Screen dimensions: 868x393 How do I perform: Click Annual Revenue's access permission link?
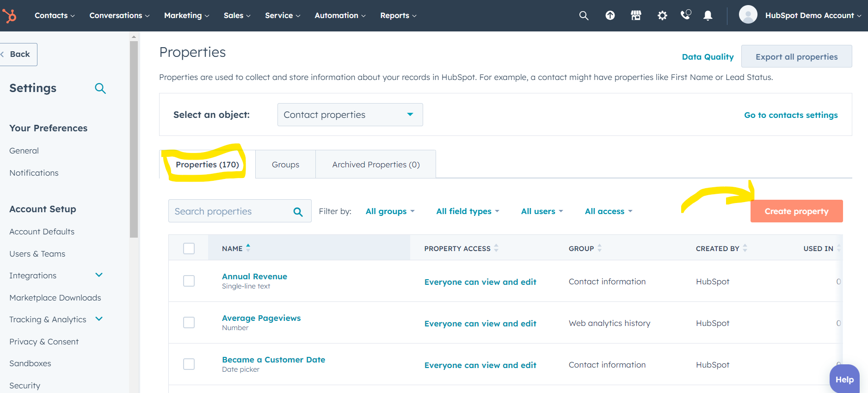pos(480,282)
